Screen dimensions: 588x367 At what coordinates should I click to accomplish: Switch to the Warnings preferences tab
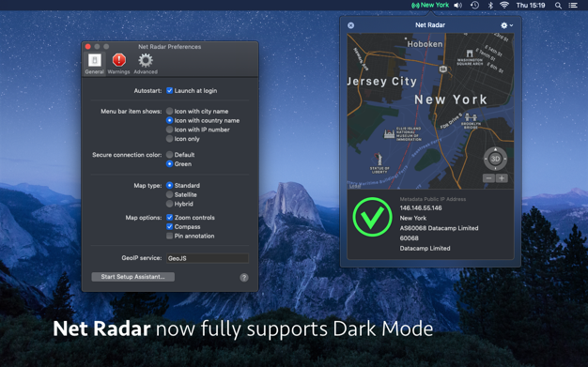pos(119,64)
